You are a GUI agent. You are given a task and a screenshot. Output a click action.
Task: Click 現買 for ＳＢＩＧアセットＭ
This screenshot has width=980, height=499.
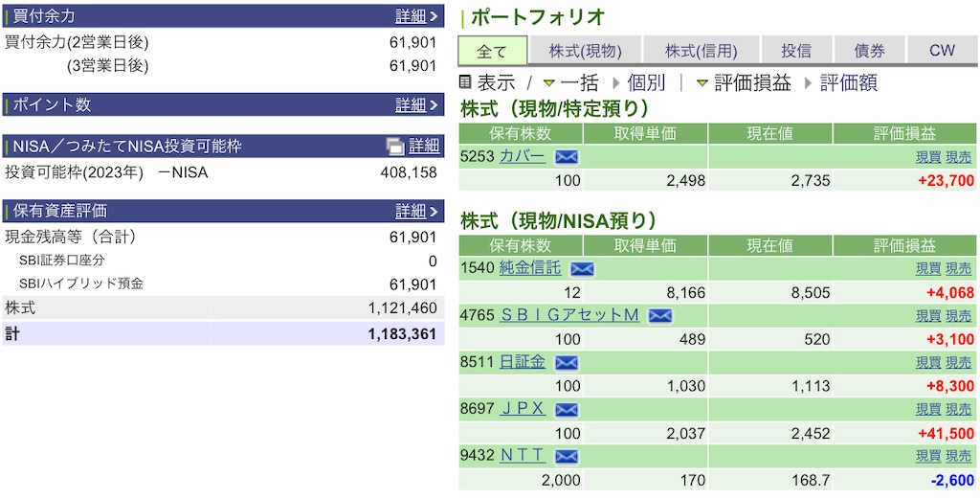pyautogui.click(x=928, y=316)
